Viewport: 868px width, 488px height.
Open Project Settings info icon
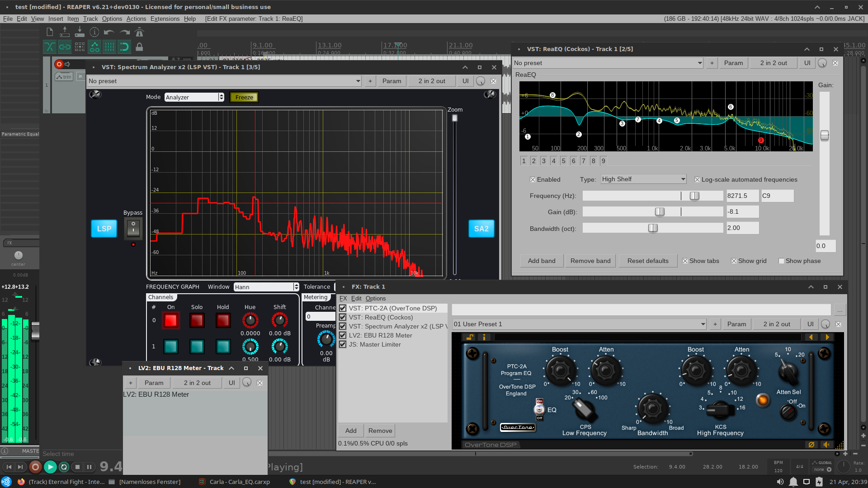click(x=94, y=32)
